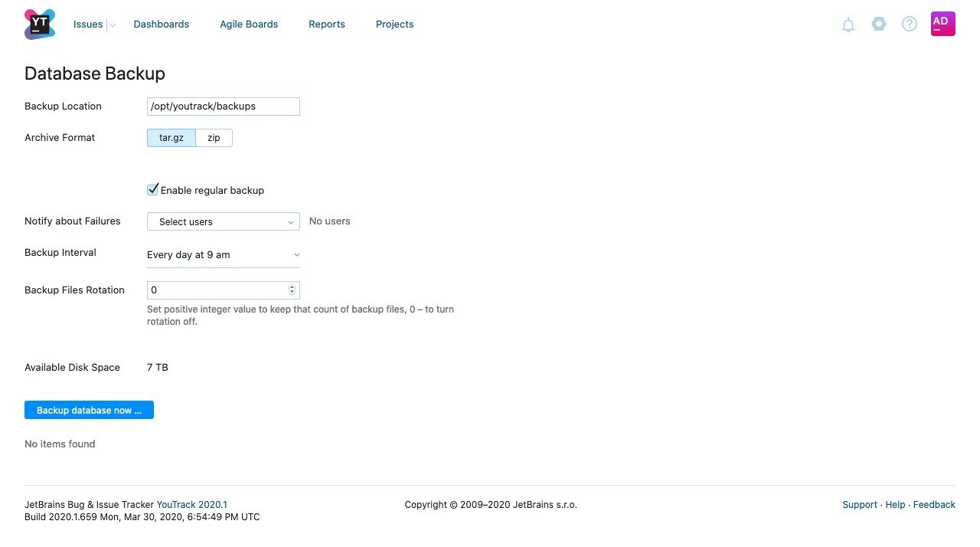
Task: Open Agile Boards
Action: 249,25
